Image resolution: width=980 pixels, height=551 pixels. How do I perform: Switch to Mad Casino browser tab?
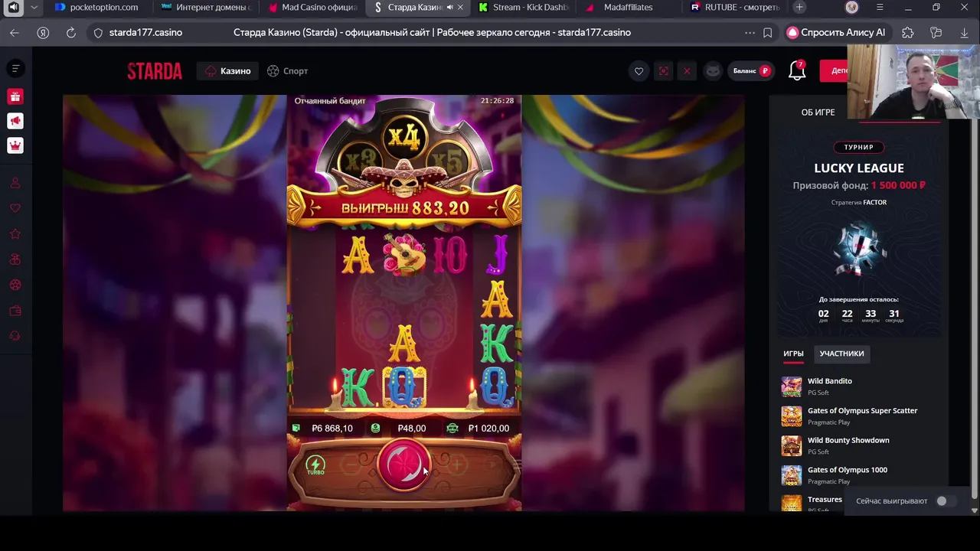click(313, 8)
